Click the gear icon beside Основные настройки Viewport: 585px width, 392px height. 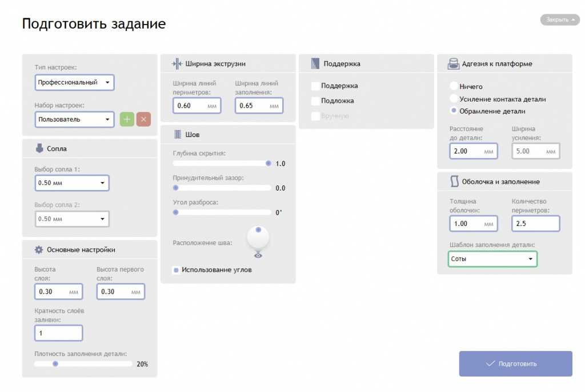tap(39, 249)
